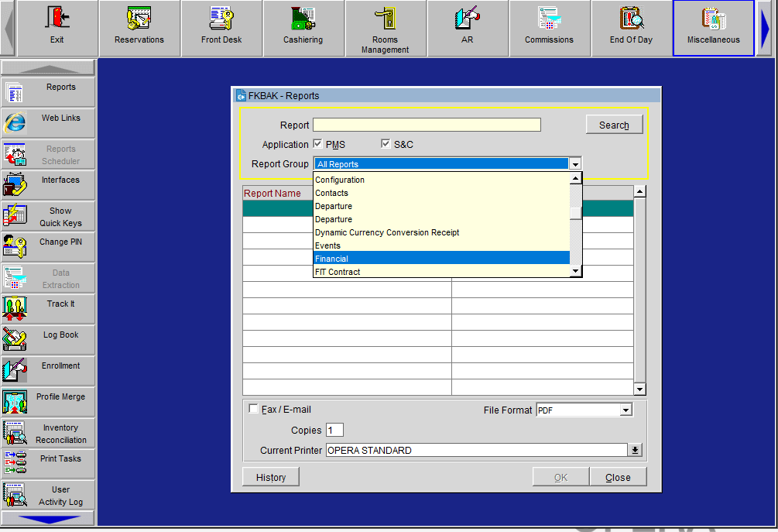Click the History button
This screenshot has width=778, height=532.
coord(271,477)
